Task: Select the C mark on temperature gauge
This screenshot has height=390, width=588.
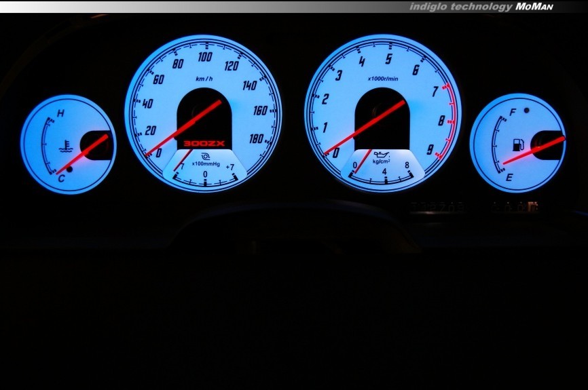Action: [62, 178]
